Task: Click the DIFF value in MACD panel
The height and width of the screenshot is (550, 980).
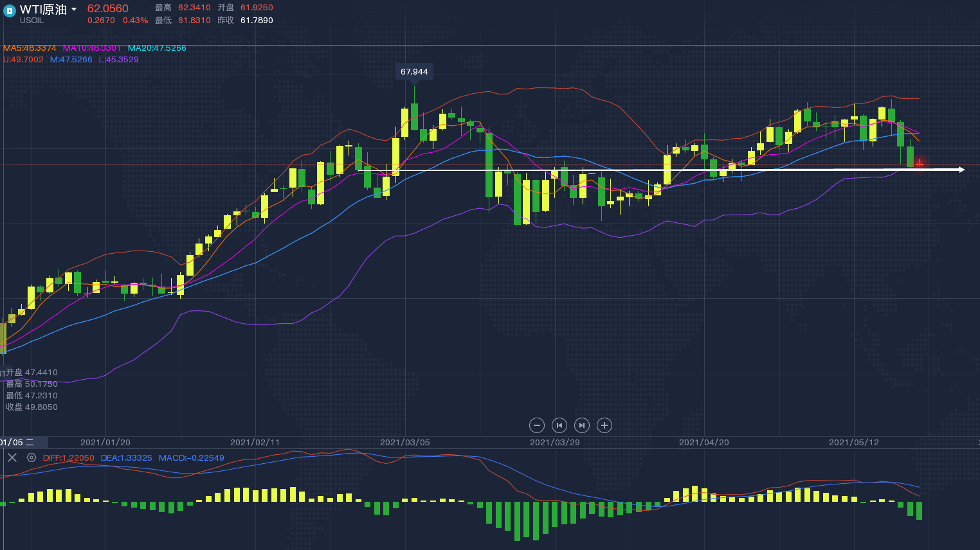Action: click(x=68, y=458)
